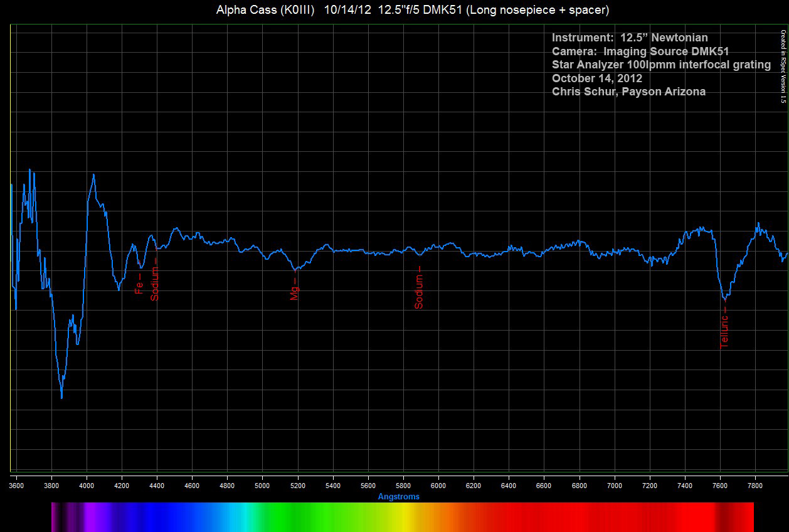The width and height of the screenshot is (789, 532).
Task: Click the 5000 axis tick label
Action: (x=262, y=485)
